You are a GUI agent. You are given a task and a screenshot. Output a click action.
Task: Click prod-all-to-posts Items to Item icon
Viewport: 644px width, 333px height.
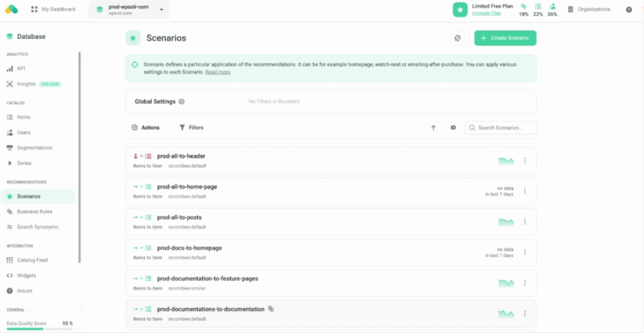[x=143, y=217]
